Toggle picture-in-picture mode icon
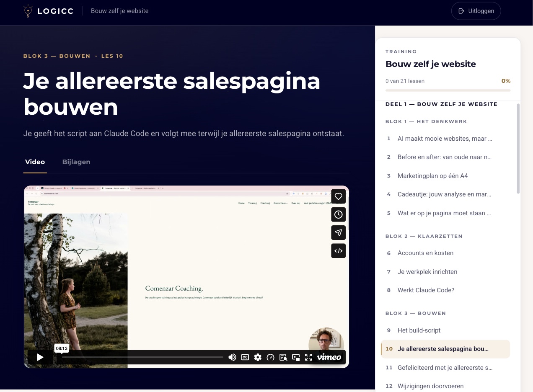 coord(296,357)
